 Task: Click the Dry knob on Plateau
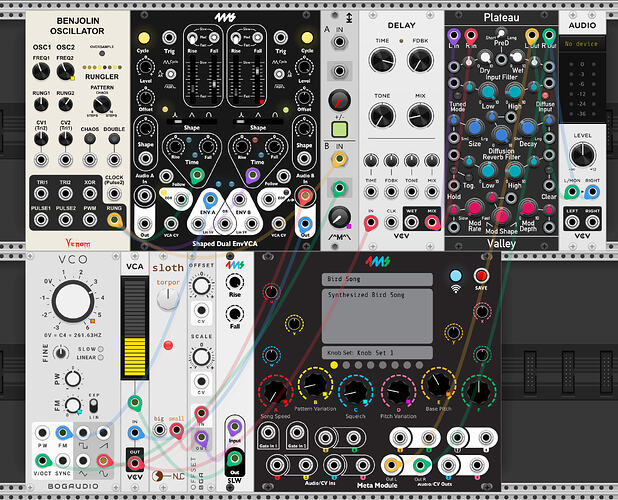[486, 58]
